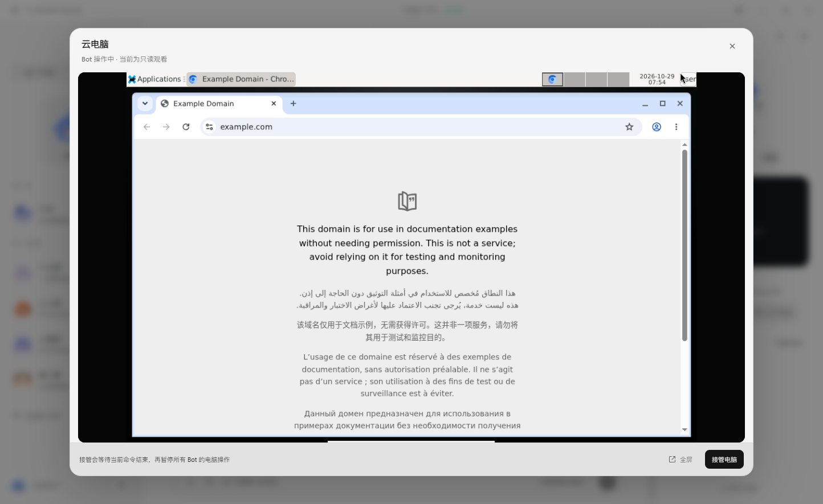823x504 pixels.
Task: Close the 云电脑 dialog
Action: [732, 46]
